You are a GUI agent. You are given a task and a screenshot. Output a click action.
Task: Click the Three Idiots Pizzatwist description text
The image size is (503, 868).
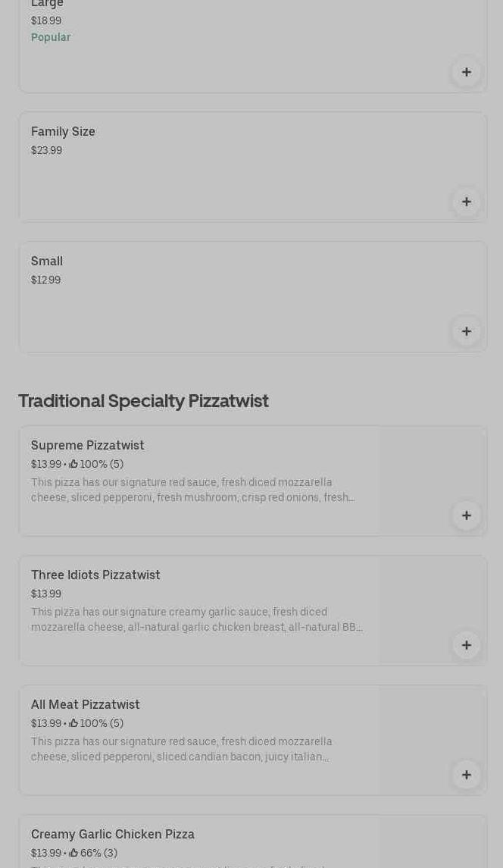[x=196, y=619]
